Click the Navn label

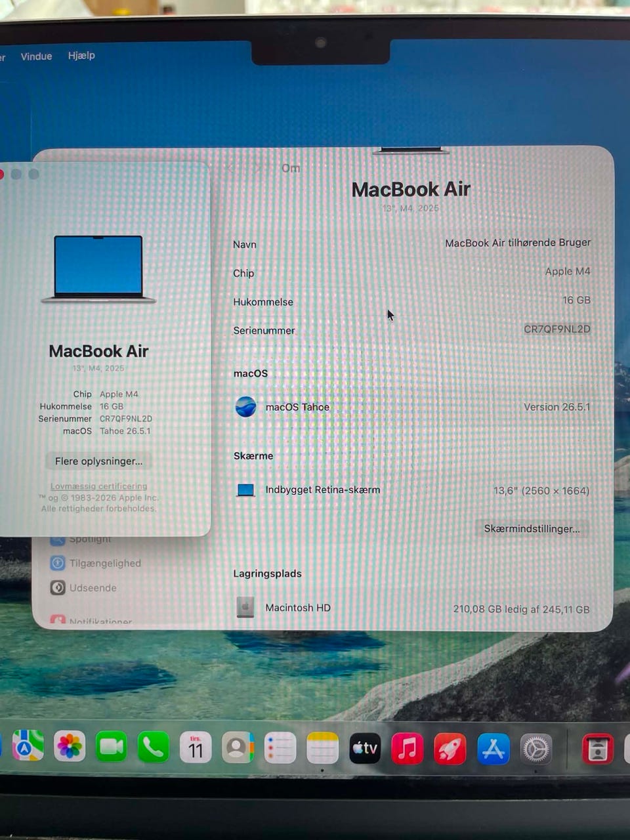coord(245,245)
